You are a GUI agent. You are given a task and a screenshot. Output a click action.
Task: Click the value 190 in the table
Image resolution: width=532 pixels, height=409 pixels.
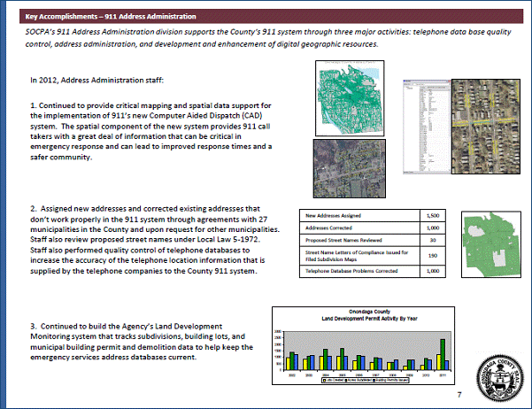[x=433, y=256]
